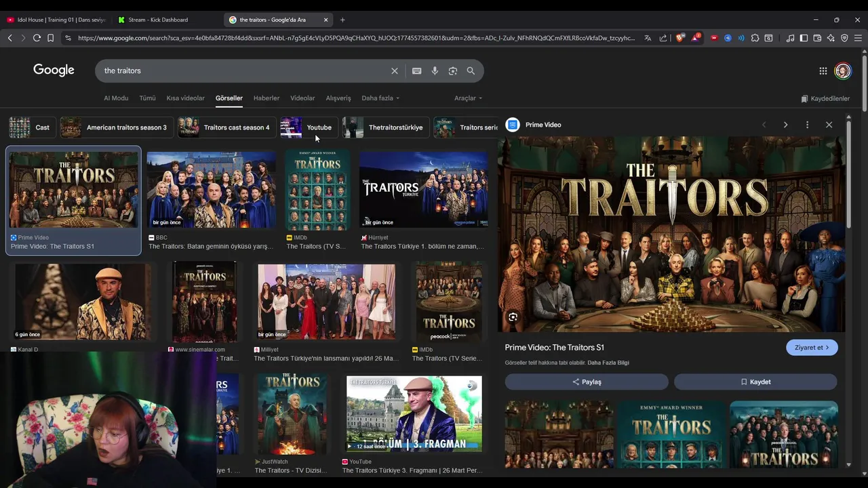Open the Haberler tab
The width and height of the screenshot is (868, 488).
tap(267, 98)
